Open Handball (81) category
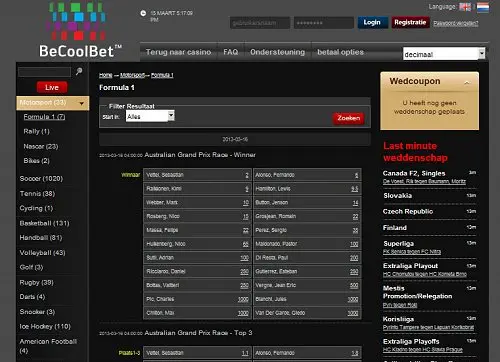The width and height of the screenshot is (500, 362). click(x=41, y=238)
